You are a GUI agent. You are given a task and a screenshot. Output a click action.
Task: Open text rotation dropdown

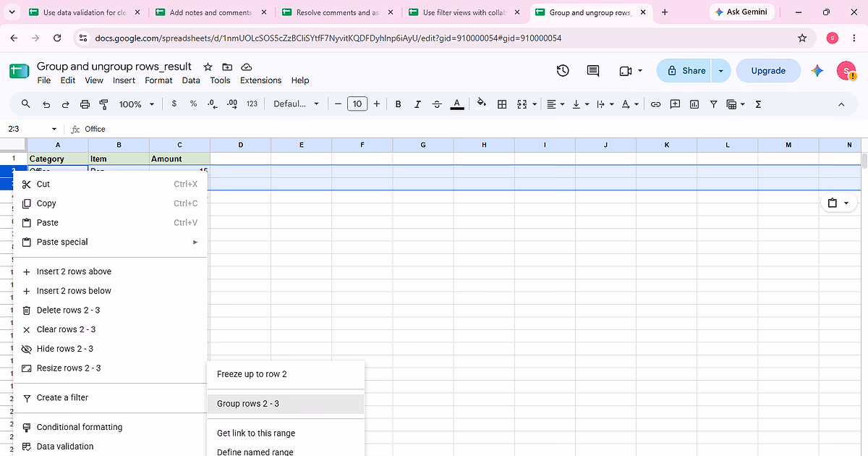[629, 104]
